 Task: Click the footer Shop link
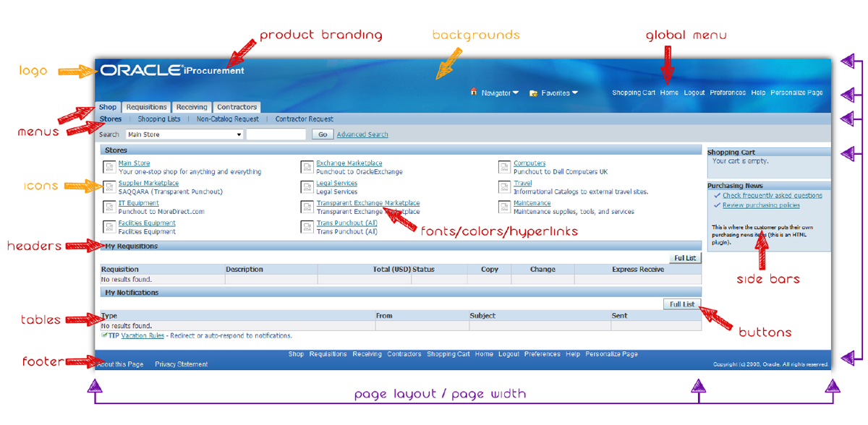click(296, 354)
